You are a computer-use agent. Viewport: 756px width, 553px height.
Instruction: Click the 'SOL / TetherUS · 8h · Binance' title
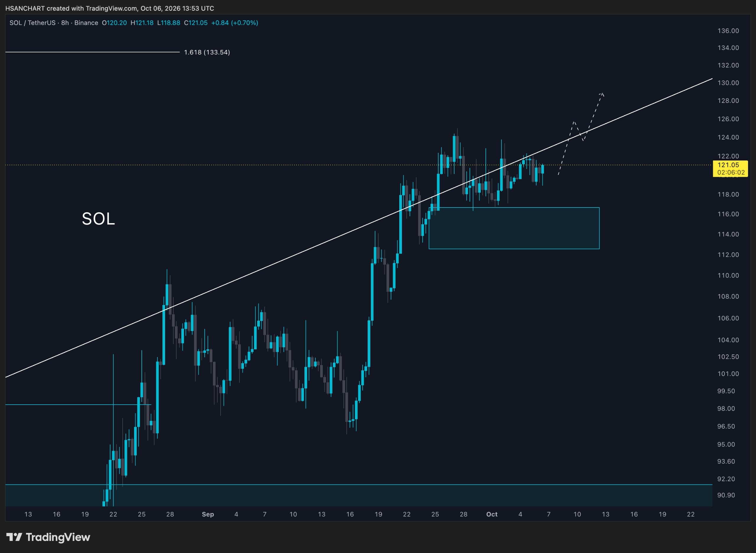coord(54,23)
